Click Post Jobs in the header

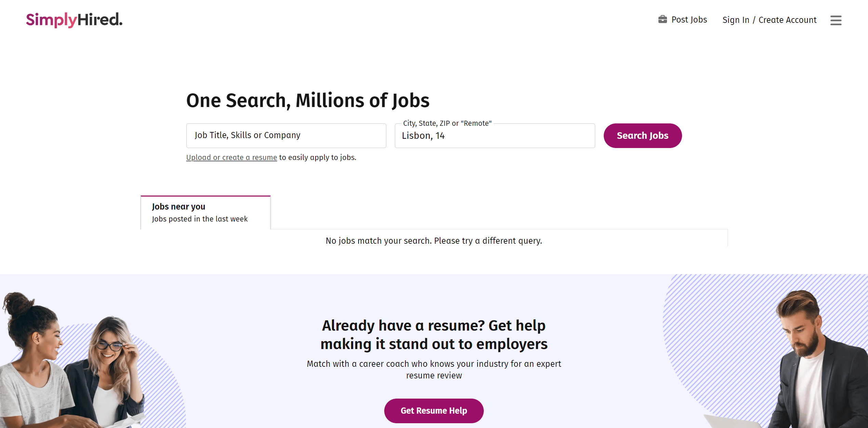coord(689,20)
